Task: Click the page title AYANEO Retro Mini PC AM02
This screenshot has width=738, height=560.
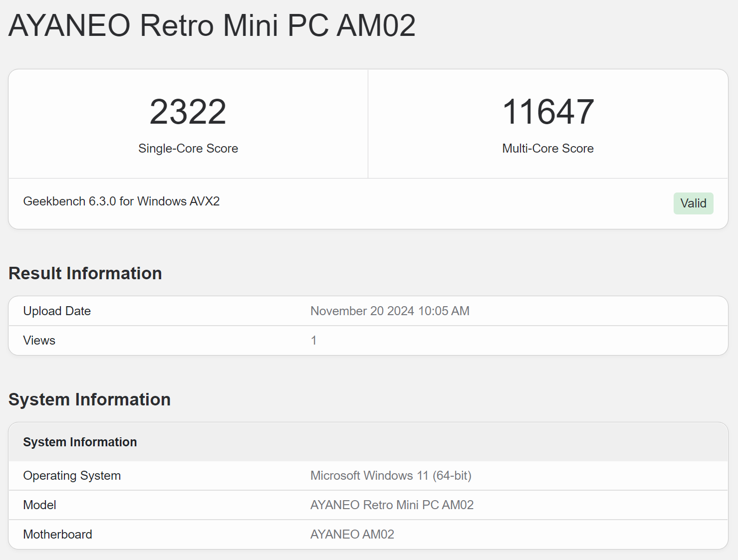Action: 212,25
